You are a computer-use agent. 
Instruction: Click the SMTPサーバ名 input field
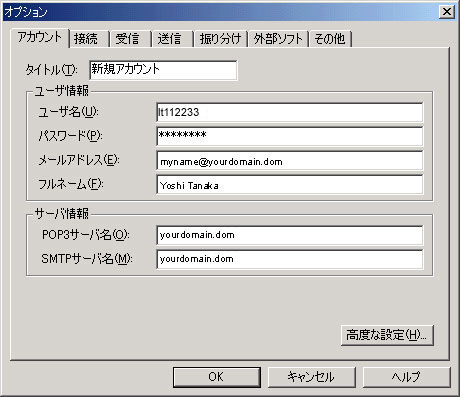(x=290, y=259)
